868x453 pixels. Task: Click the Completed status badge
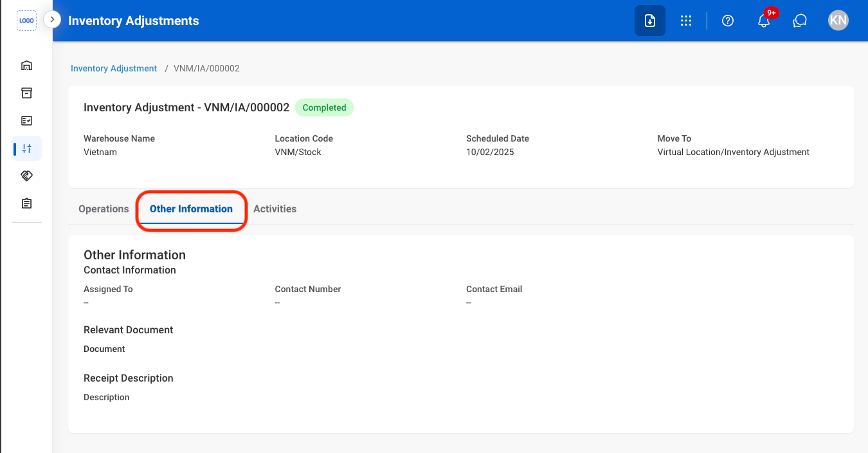[324, 107]
